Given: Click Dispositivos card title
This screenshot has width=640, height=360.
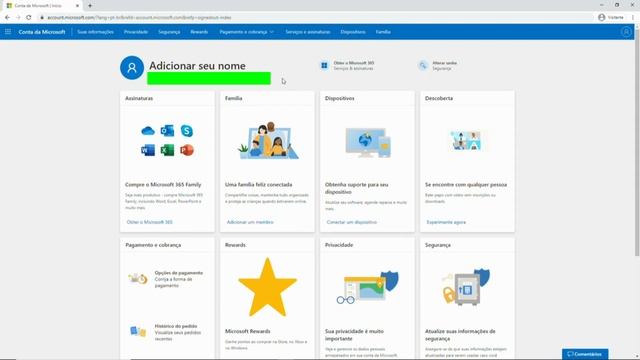Looking at the screenshot, I should pos(340,98).
